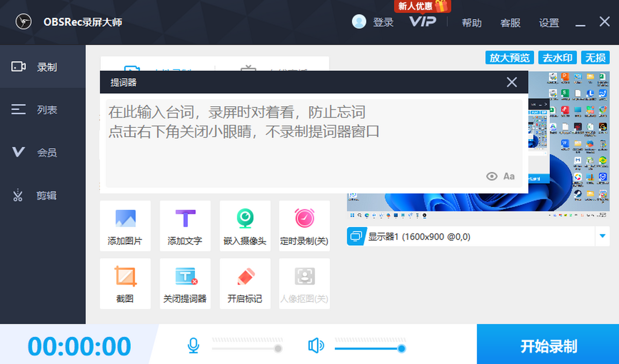Click the dropdown arrow of display selector
The image size is (619, 364).
pyautogui.click(x=602, y=237)
